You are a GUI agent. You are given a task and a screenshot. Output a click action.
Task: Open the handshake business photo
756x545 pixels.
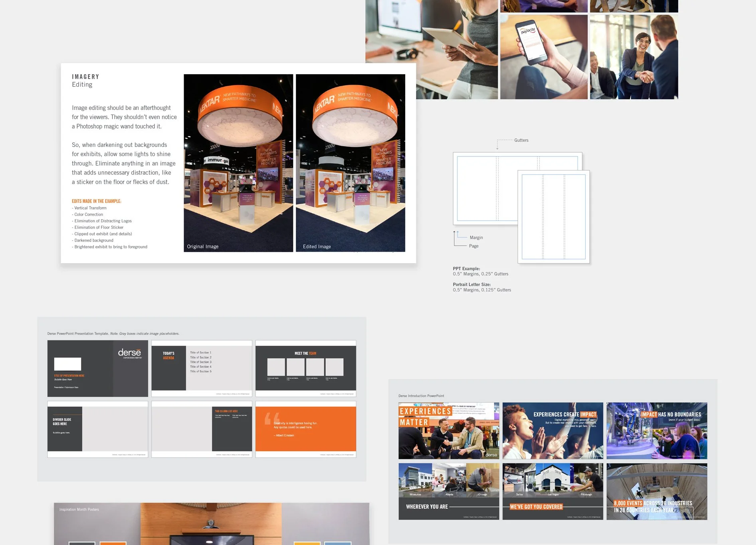[634, 57]
